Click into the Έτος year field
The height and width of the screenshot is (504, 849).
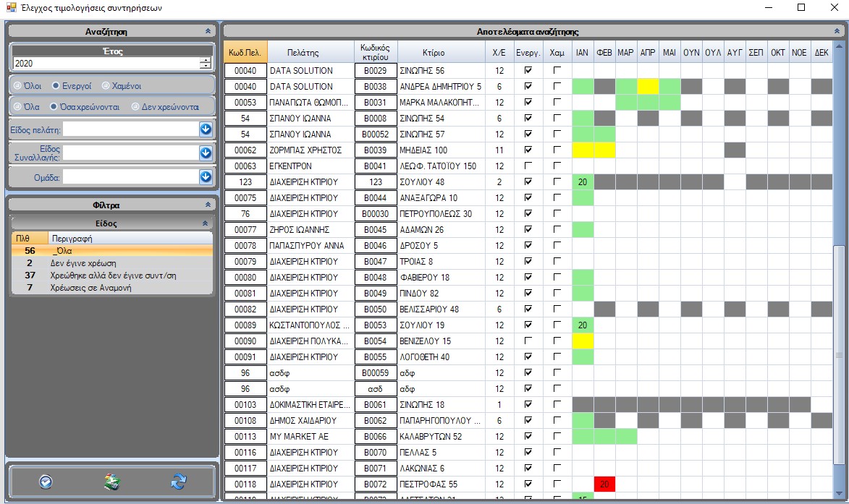(105, 64)
